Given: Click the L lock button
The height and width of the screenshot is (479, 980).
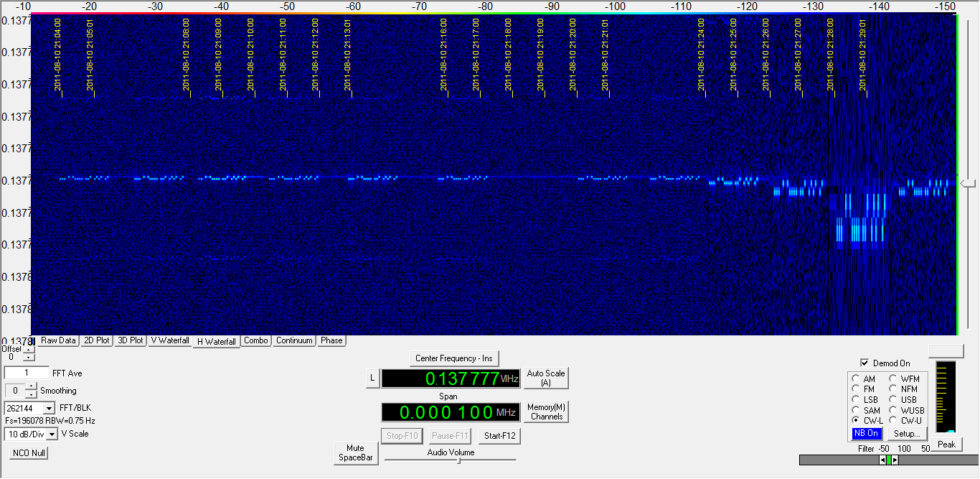Looking at the screenshot, I should (x=372, y=378).
